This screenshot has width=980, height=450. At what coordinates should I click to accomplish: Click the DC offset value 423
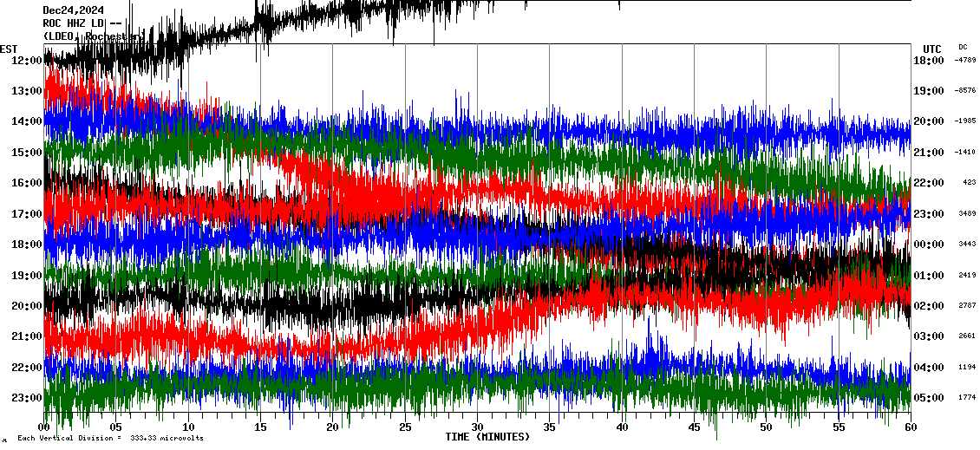969,183
